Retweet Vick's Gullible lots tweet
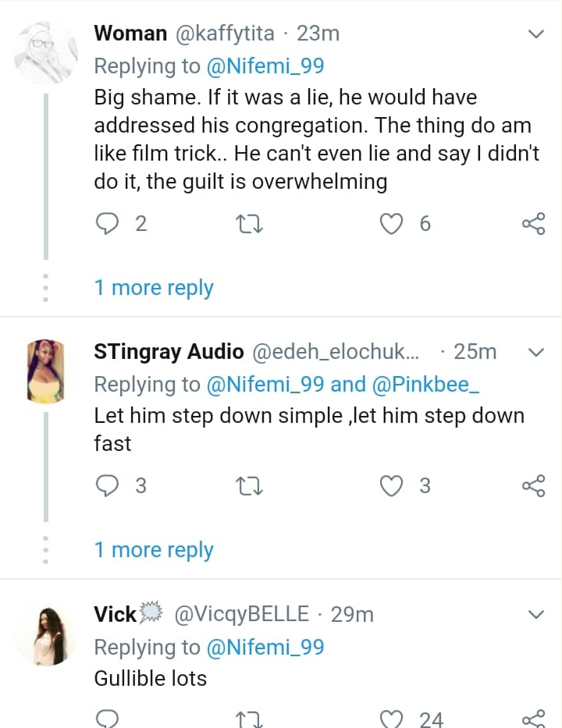This screenshot has height=728, width=562. [250, 718]
